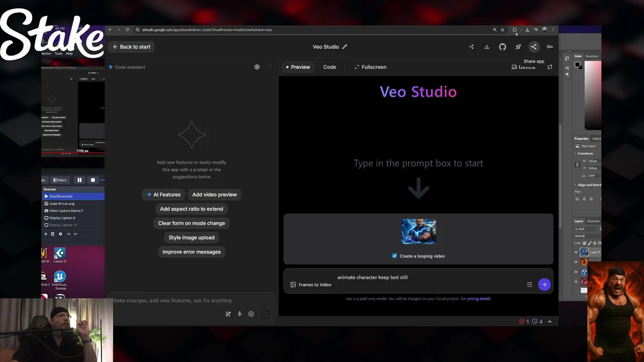Click Add video preview suggestion
The height and width of the screenshot is (362, 644).
[x=214, y=195]
